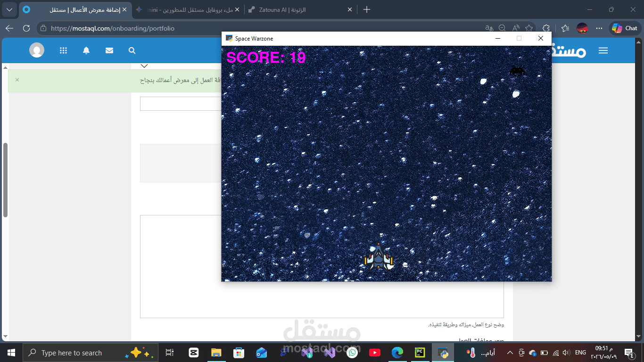644x362 pixels.
Task: Open the battery status tray icon
Action: pyautogui.click(x=544, y=353)
